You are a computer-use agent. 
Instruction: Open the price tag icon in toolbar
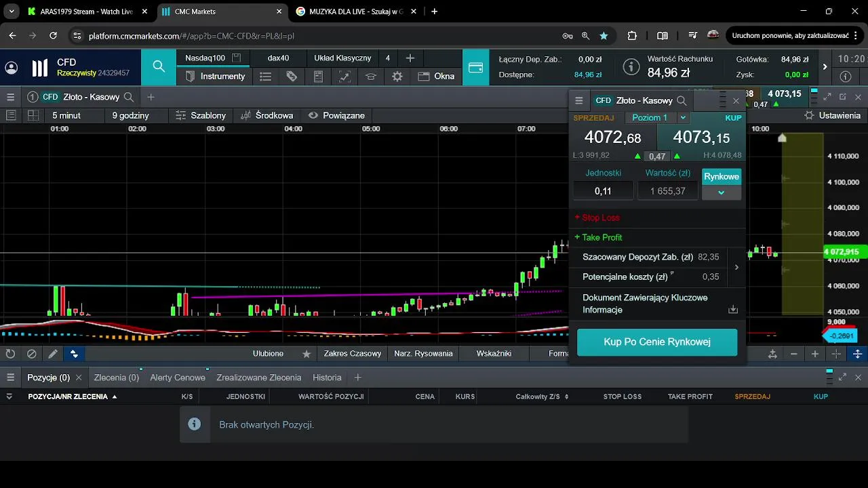[292, 77]
